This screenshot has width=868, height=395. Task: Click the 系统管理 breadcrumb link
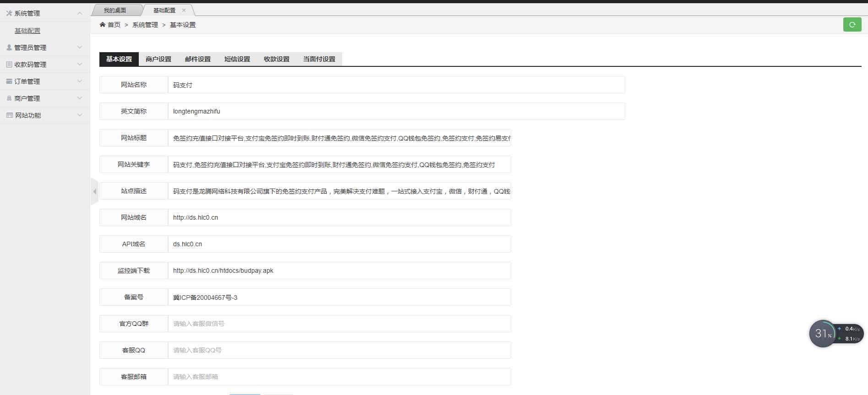(145, 25)
